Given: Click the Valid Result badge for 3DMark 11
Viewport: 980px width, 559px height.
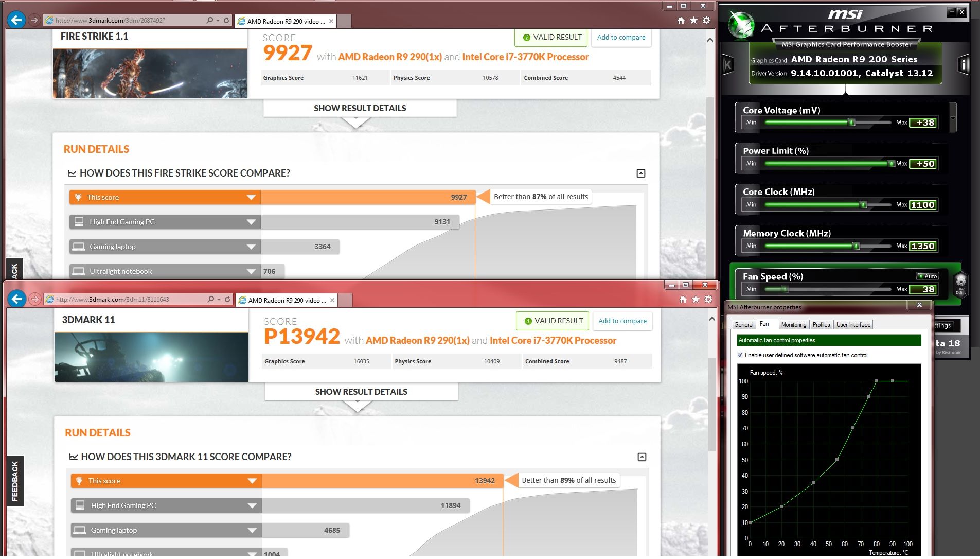Looking at the screenshot, I should pos(553,321).
